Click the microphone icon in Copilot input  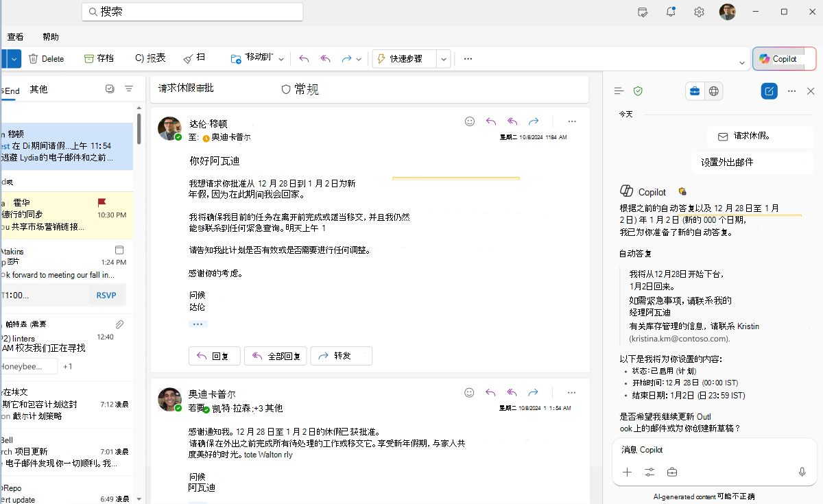(802, 472)
